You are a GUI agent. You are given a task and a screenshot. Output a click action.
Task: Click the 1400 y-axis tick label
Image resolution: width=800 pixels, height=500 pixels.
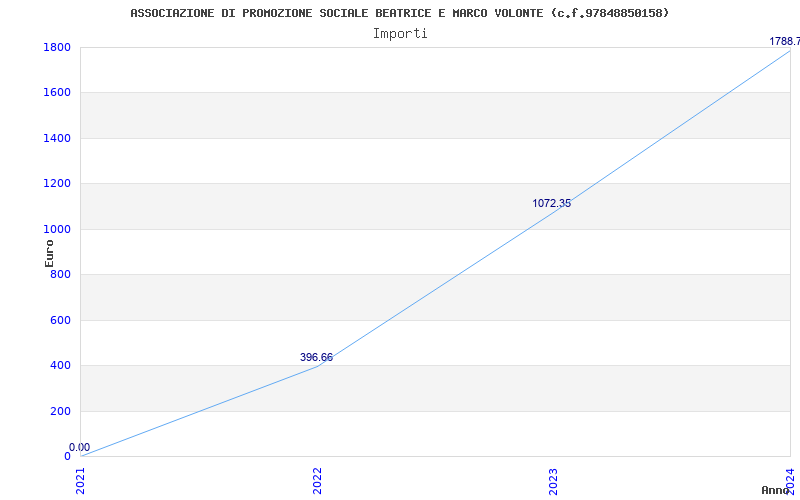click(x=57, y=138)
